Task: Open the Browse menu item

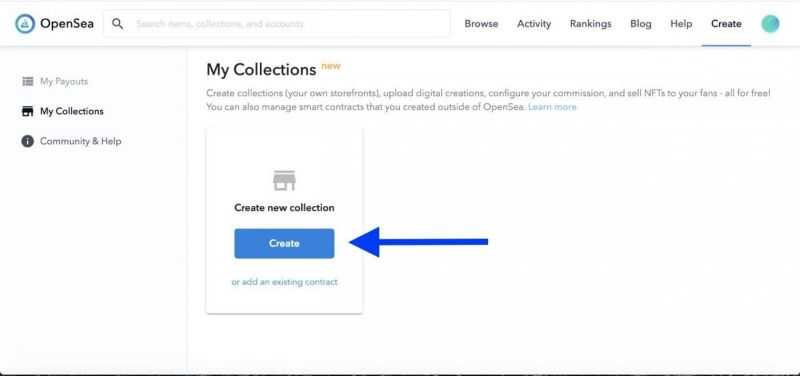Action: (x=481, y=24)
